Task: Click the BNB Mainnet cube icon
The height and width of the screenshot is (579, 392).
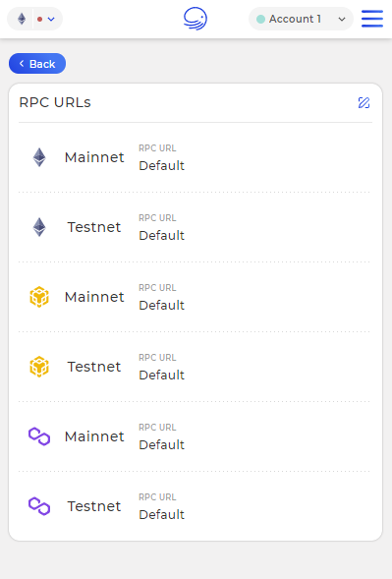Action: click(39, 297)
